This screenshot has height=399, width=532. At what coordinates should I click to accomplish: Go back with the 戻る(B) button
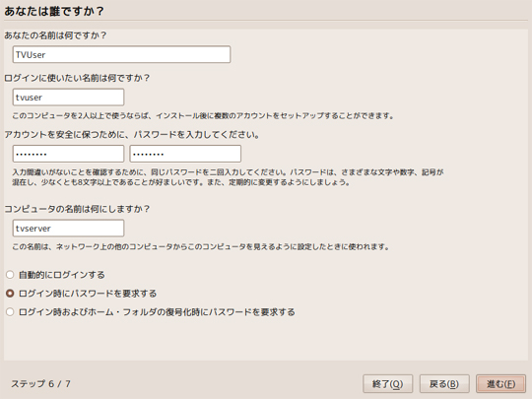coord(444,384)
